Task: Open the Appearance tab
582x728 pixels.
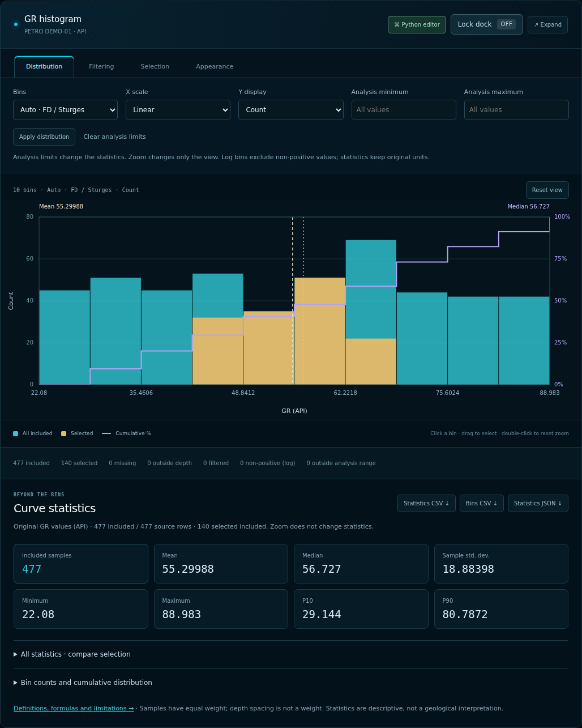Action: point(215,66)
